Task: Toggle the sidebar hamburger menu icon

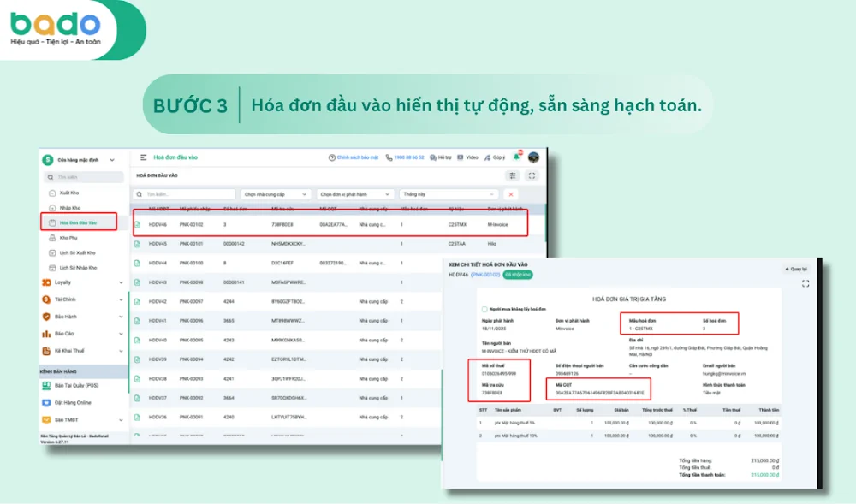Action: 144,157
